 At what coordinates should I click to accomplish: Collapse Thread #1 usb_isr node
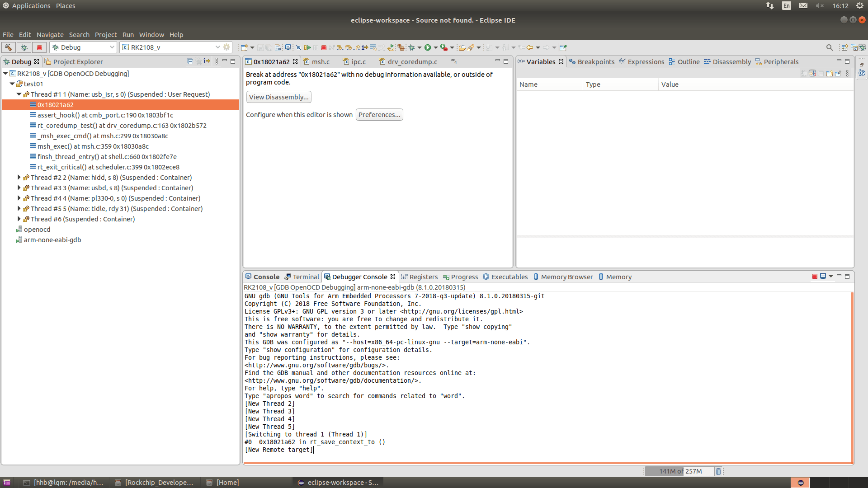[x=19, y=94]
